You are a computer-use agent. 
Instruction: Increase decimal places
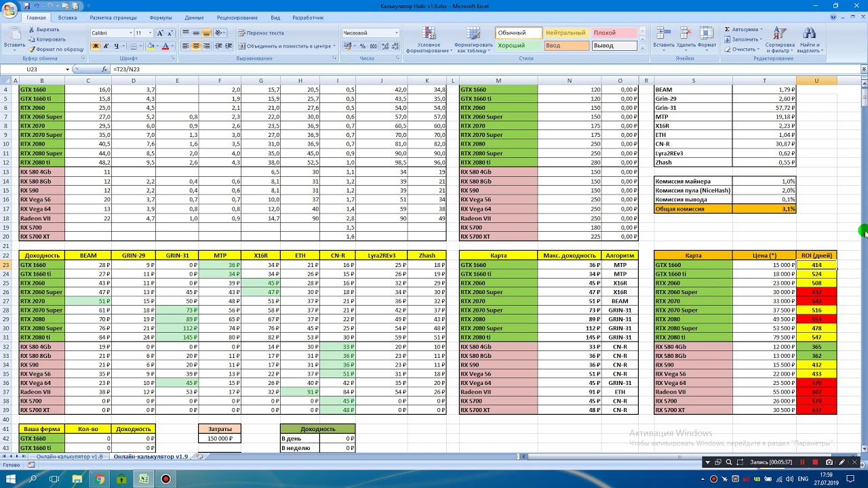click(x=385, y=46)
